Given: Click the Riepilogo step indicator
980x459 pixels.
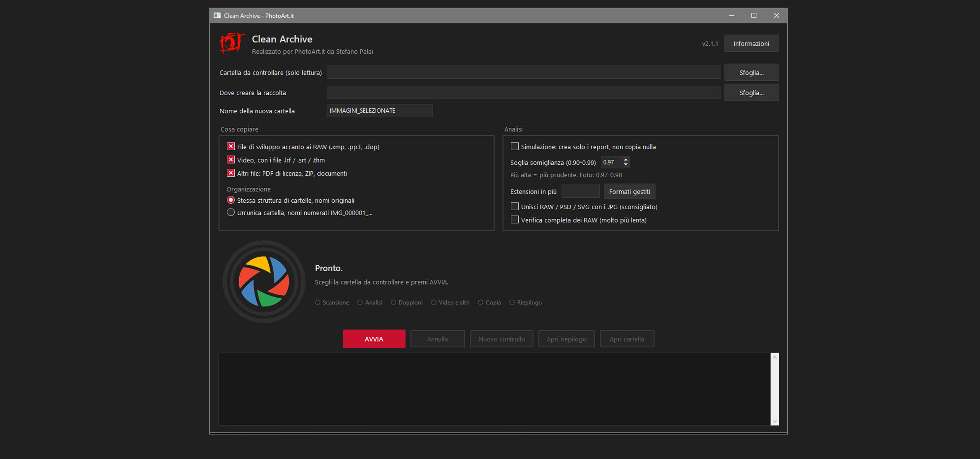Looking at the screenshot, I should pyautogui.click(x=525, y=303).
